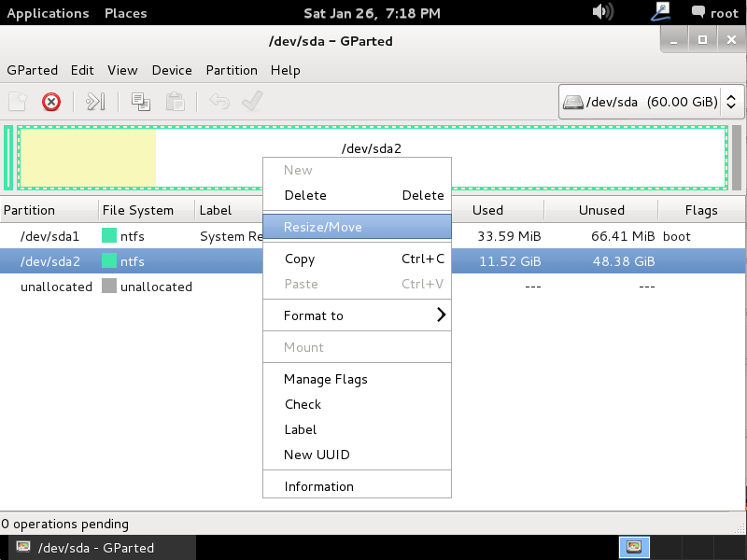Click the date and time clock
Screen dimensions: 747x560
click(x=372, y=13)
